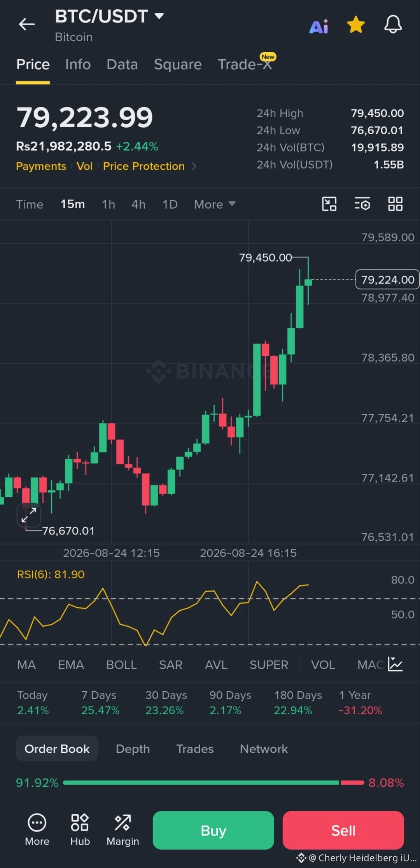Enable the SAR indicator
This screenshot has width=420, height=868.
point(171,665)
